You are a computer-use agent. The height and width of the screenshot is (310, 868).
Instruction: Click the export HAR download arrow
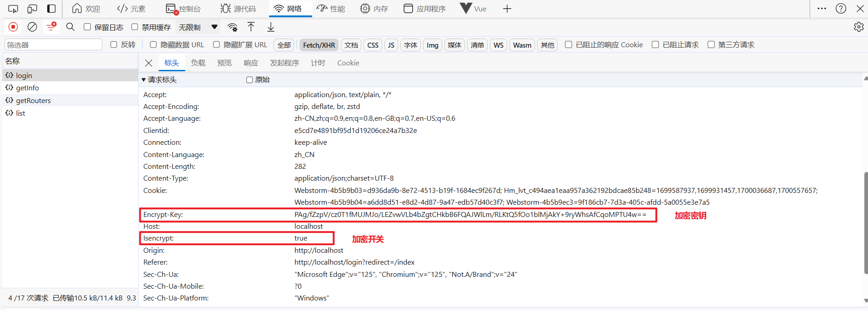[x=271, y=27]
